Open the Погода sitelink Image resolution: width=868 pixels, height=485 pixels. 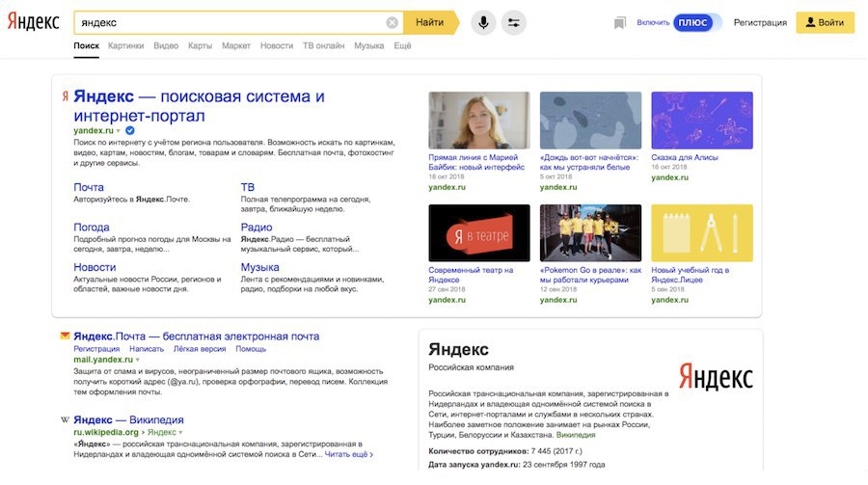92,227
